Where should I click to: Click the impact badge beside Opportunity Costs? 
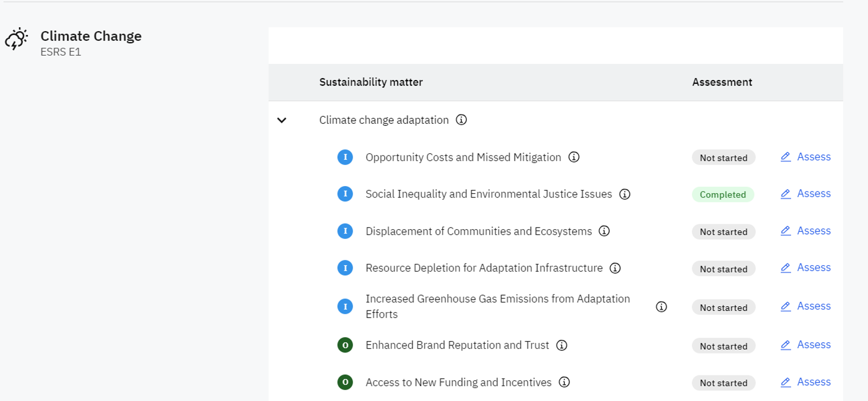click(x=345, y=157)
